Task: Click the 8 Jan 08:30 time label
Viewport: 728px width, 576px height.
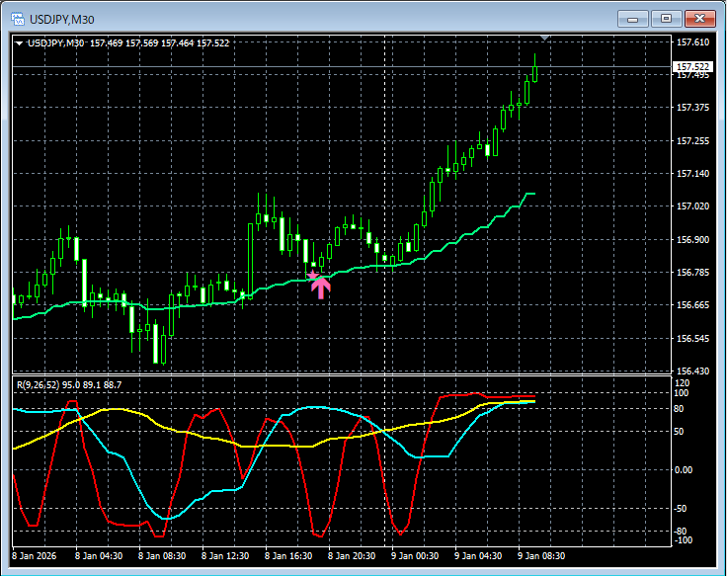Action: click(x=162, y=555)
